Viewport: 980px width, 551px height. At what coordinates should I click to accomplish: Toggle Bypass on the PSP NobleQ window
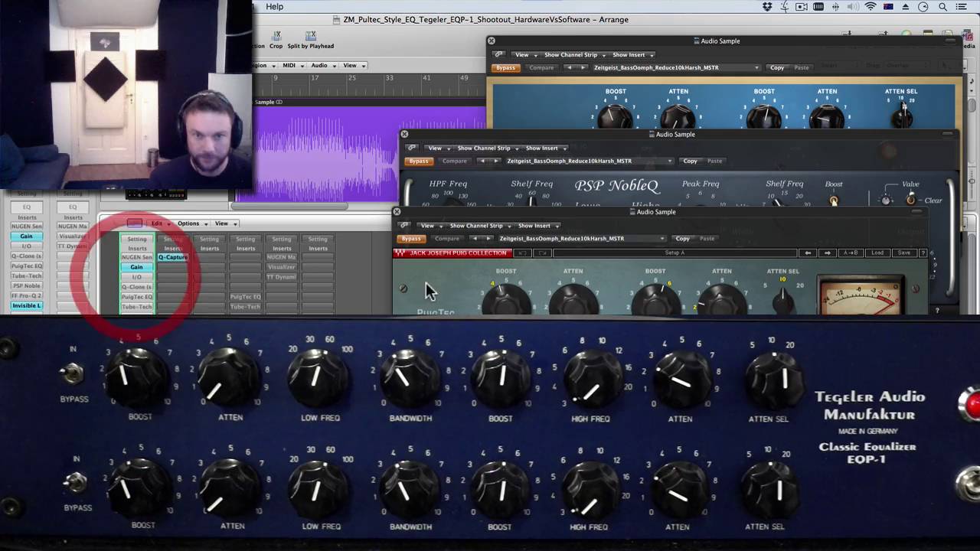pos(419,161)
